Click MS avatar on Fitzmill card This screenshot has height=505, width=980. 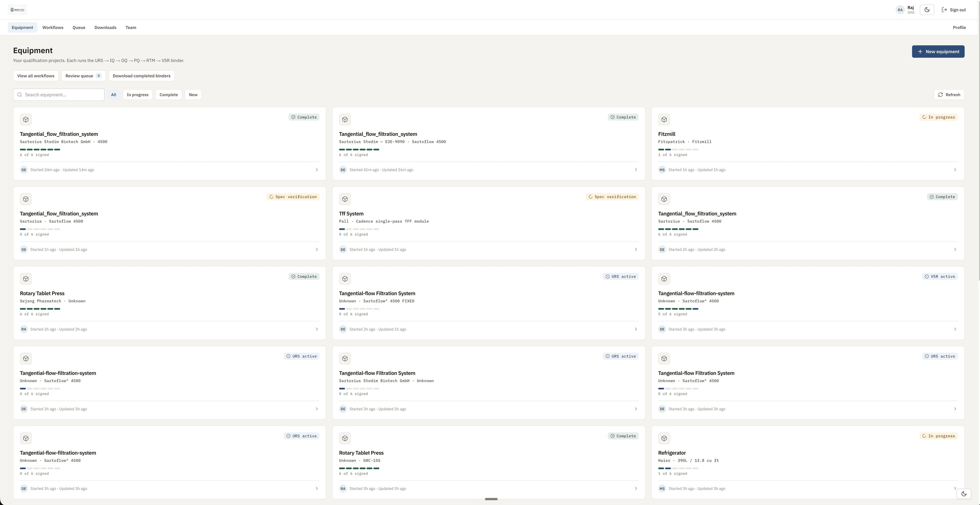point(662,170)
